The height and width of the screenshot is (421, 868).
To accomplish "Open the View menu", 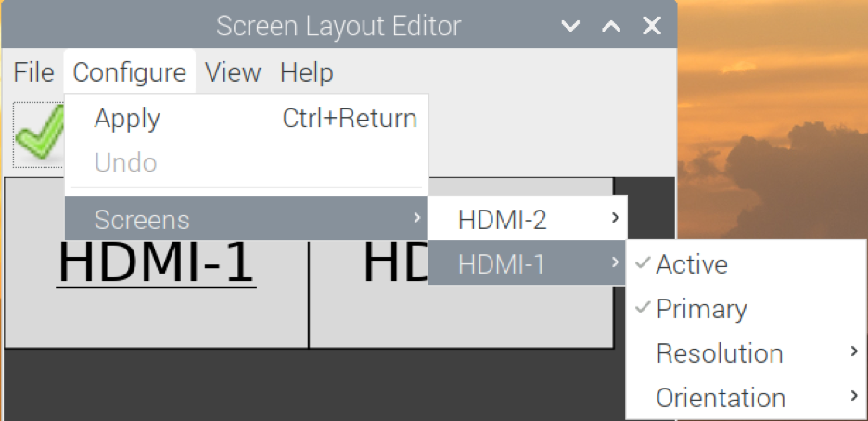I will point(233,72).
